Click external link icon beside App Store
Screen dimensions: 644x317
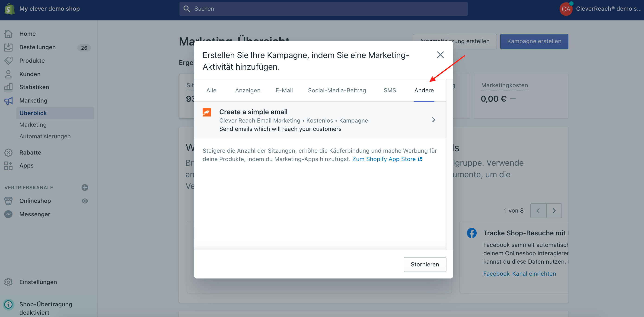tap(420, 159)
